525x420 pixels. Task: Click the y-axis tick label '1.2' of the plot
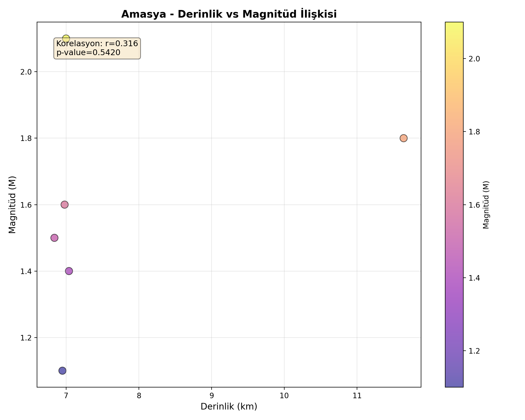coord(26,338)
